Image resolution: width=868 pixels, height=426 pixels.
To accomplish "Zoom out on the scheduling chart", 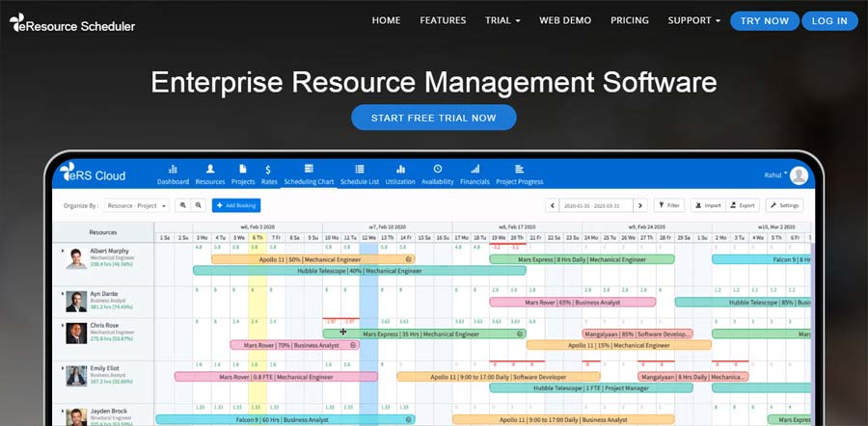I will tap(198, 205).
